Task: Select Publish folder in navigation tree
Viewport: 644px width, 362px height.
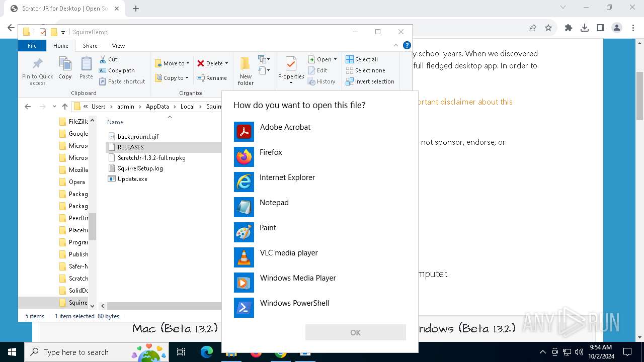Action: point(73,254)
